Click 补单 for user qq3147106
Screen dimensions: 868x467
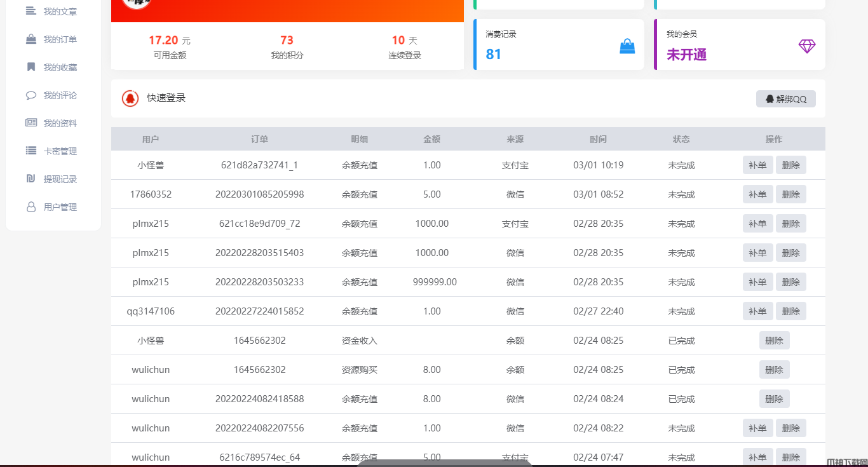(757, 311)
